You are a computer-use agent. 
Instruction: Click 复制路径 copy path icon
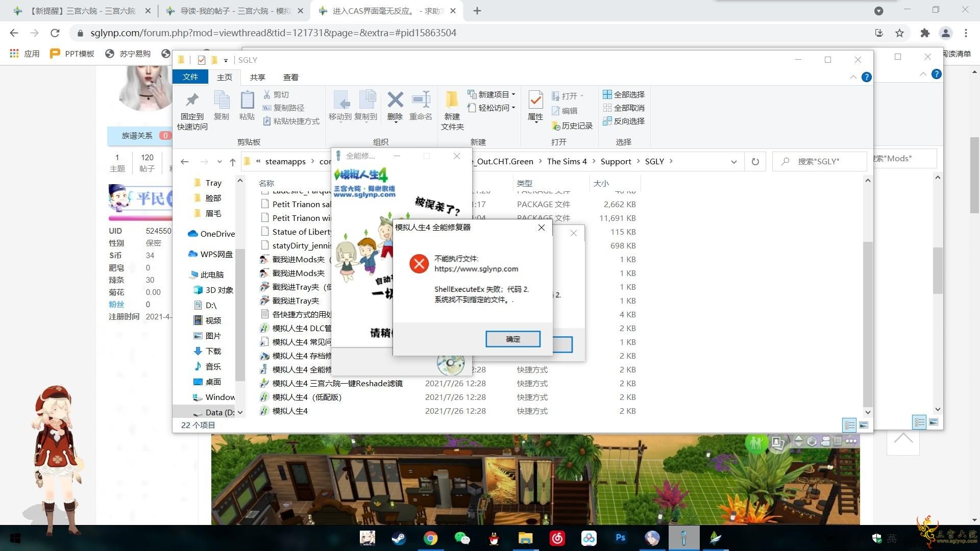267,108
